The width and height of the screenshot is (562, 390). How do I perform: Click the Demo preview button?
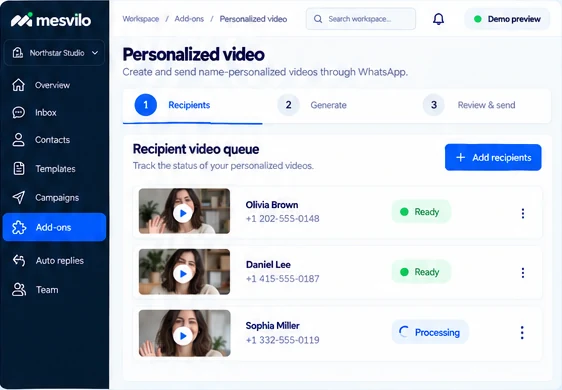pyautogui.click(x=507, y=19)
